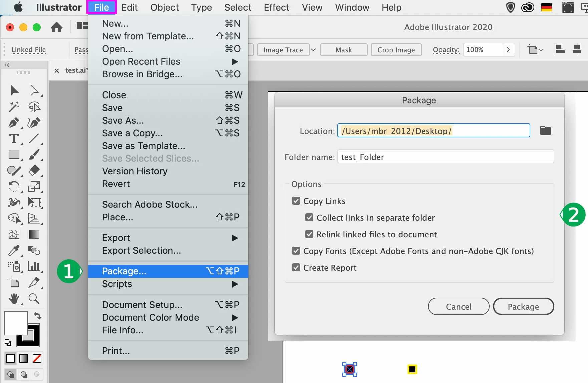Select the Rectangle tool
The image size is (588, 383).
[x=14, y=154]
